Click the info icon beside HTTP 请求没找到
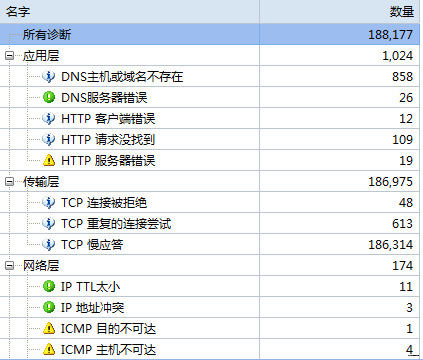 (49, 140)
